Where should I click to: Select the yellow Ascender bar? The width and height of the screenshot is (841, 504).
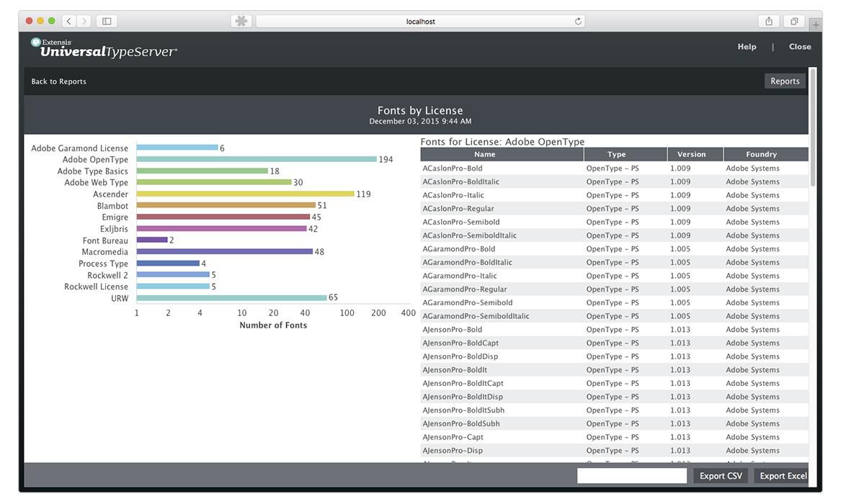(x=245, y=194)
